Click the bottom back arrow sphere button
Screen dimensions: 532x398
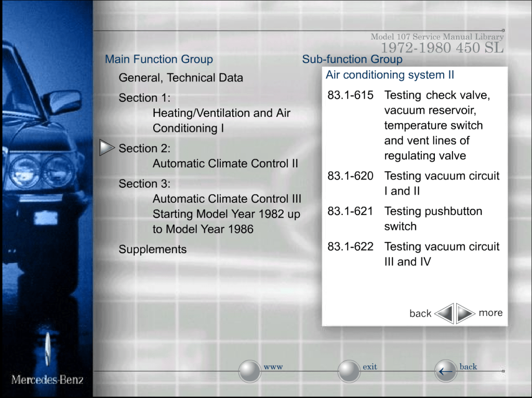click(x=445, y=371)
